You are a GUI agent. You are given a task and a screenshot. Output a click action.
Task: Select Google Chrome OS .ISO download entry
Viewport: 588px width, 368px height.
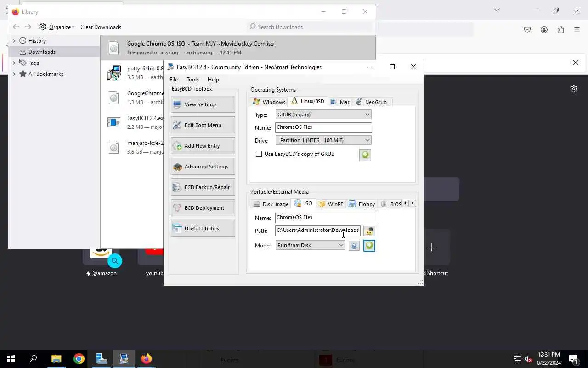[238, 48]
